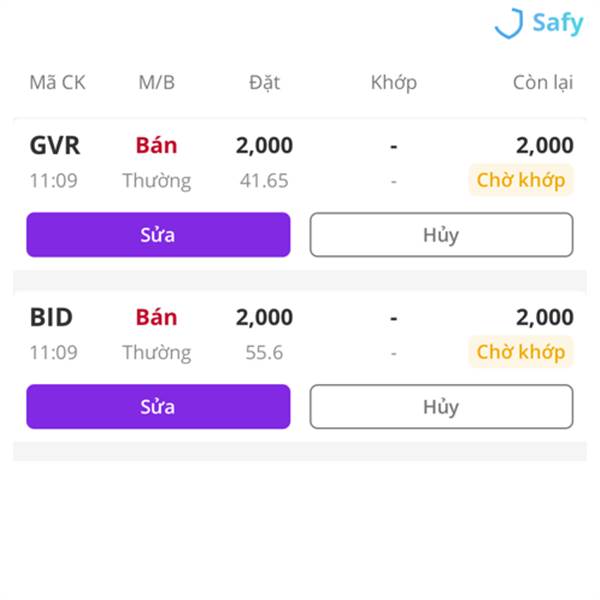
Task: Click the GVR order quantity 2,000 under Đặt
Action: pyautogui.click(x=264, y=145)
